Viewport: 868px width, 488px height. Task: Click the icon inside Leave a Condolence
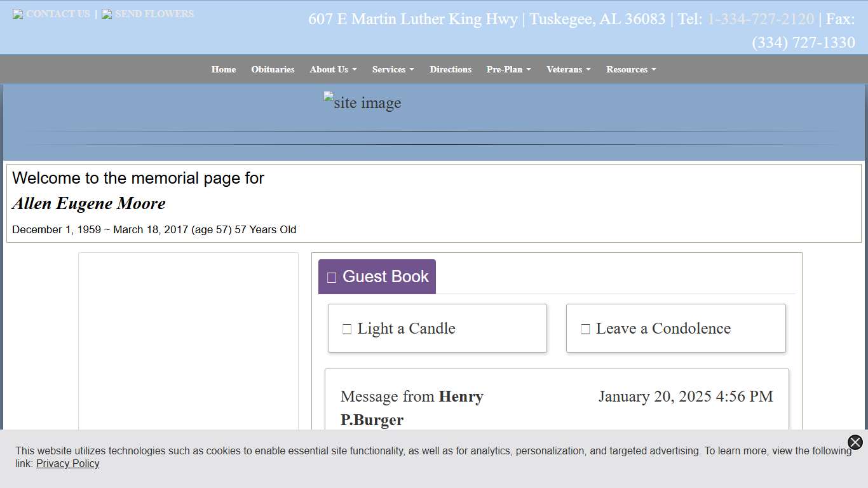click(x=585, y=328)
